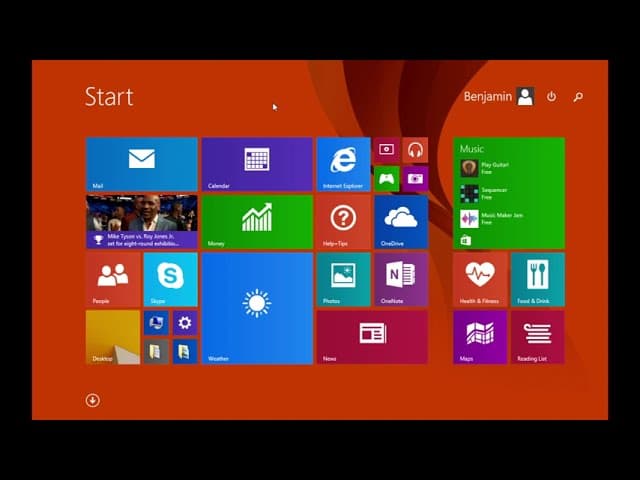
Task: Open the Games controller small tile
Action: [387, 179]
